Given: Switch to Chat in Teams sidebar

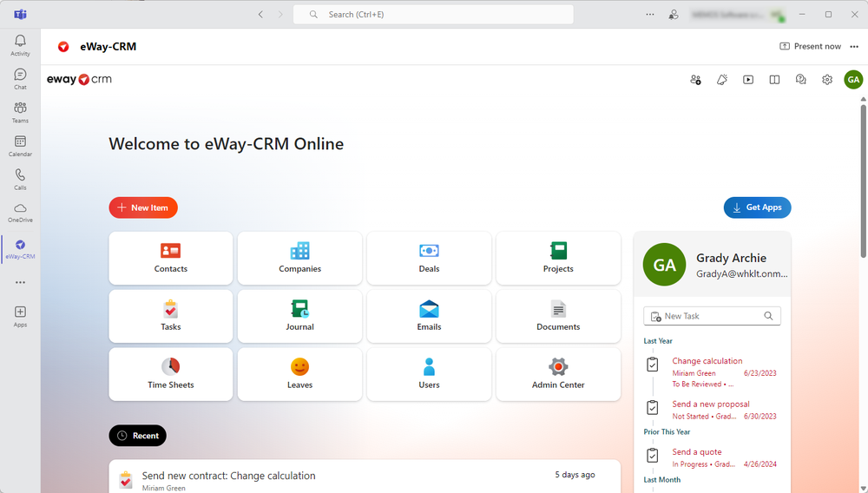Looking at the screenshot, I should tap(20, 78).
